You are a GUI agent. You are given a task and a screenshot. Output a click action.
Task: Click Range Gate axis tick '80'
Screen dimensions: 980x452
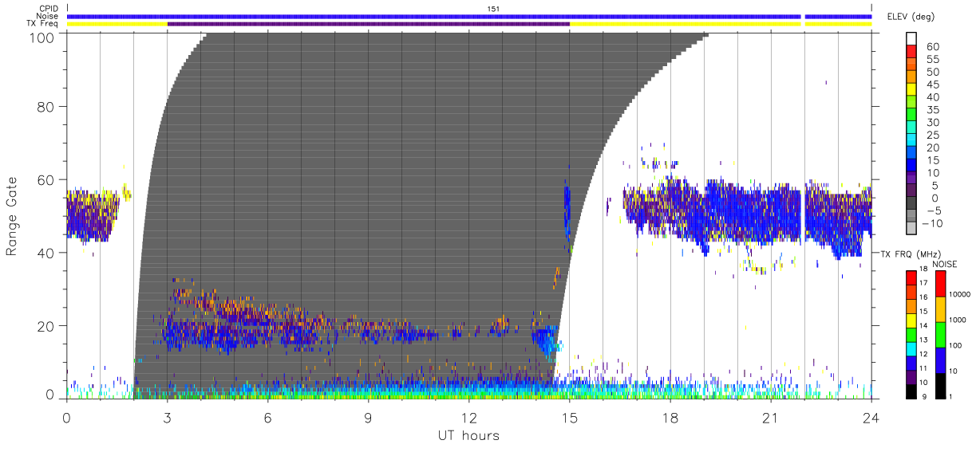pos(45,106)
